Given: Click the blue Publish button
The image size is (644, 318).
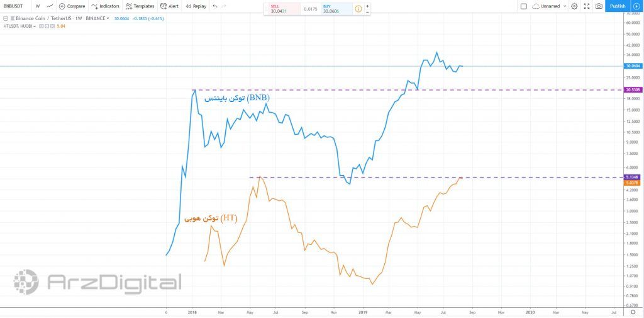Looking at the screenshot, I should (617, 6).
